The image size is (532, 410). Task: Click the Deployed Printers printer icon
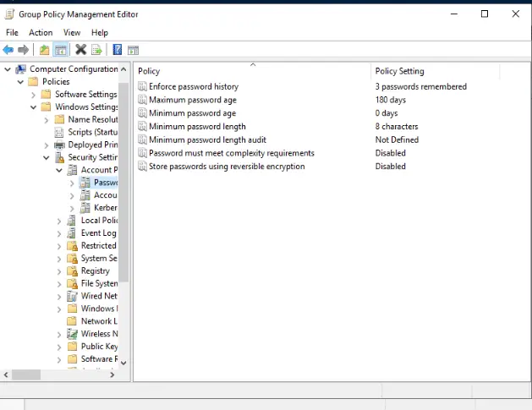pyautogui.click(x=60, y=145)
